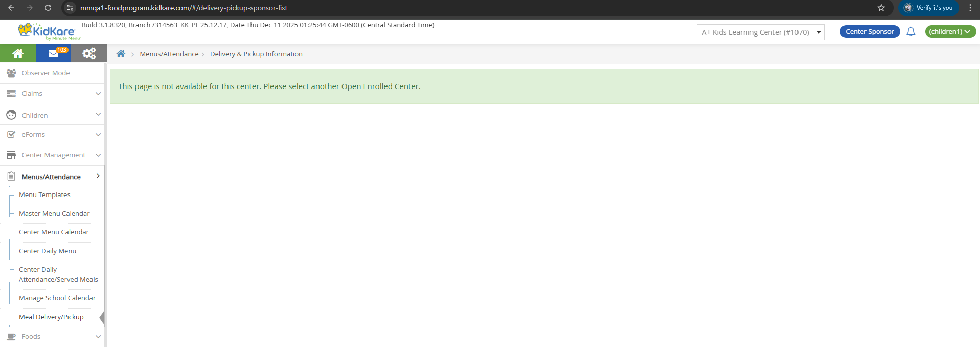This screenshot has width=980, height=347.
Task: Click the notification bell icon
Action: 910,32
